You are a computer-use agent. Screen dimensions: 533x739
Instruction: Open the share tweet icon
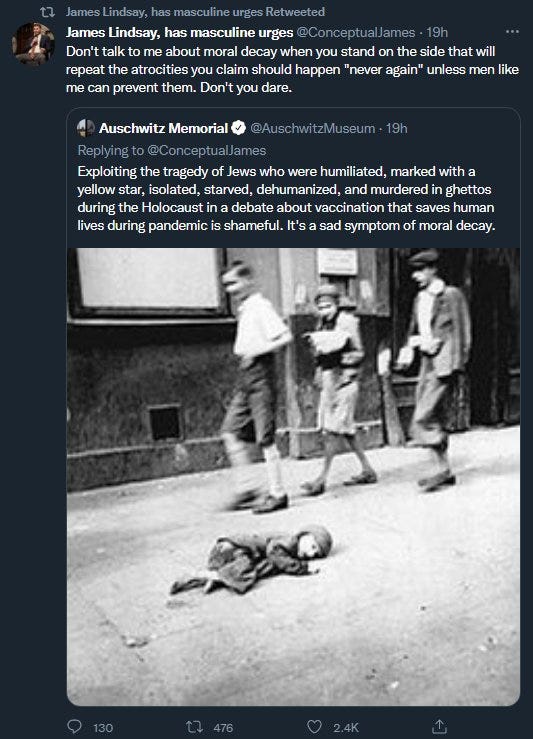439,726
